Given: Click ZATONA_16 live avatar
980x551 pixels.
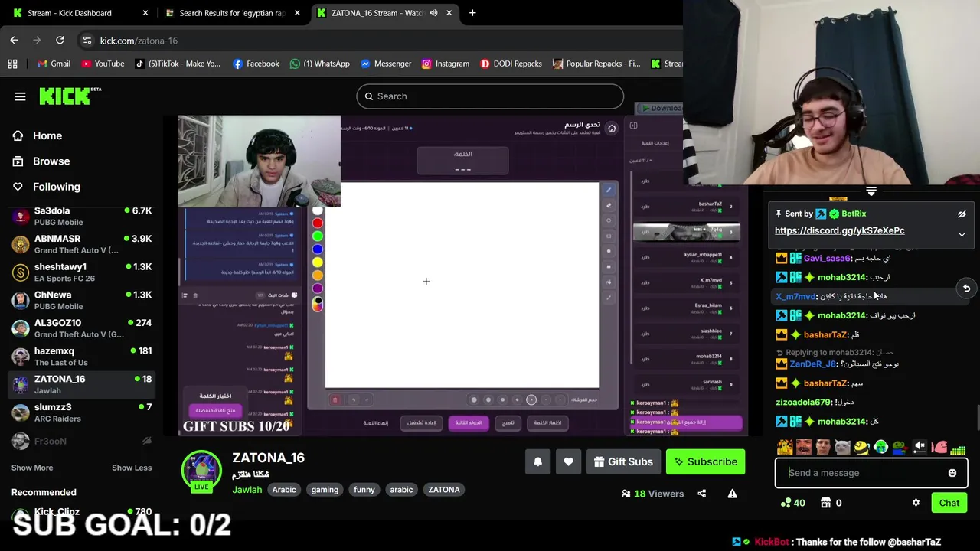Looking at the screenshot, I should (201, 471).
